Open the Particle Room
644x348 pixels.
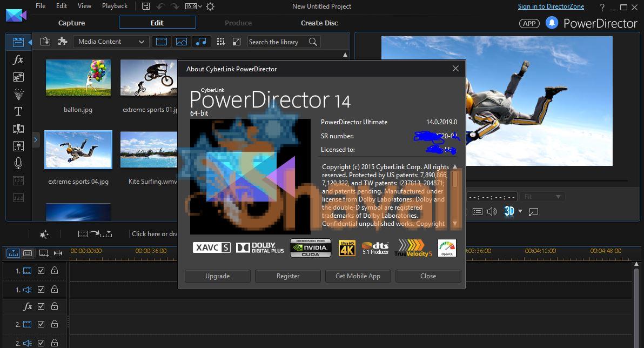[18, 95]
